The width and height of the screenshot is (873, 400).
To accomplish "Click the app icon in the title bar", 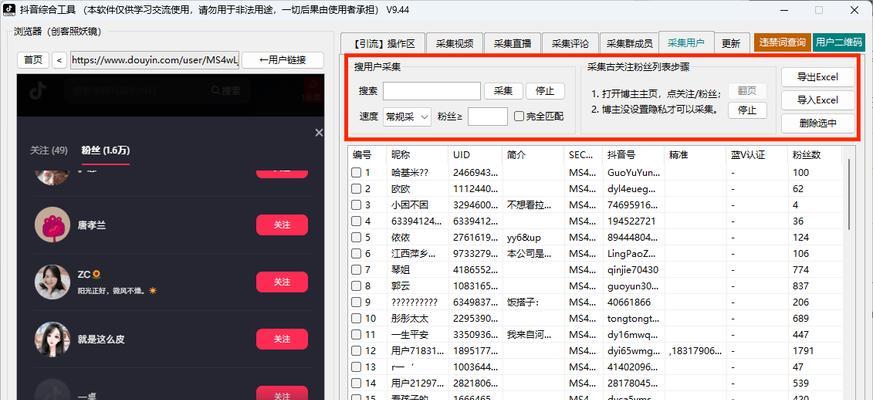I will 11,9.
